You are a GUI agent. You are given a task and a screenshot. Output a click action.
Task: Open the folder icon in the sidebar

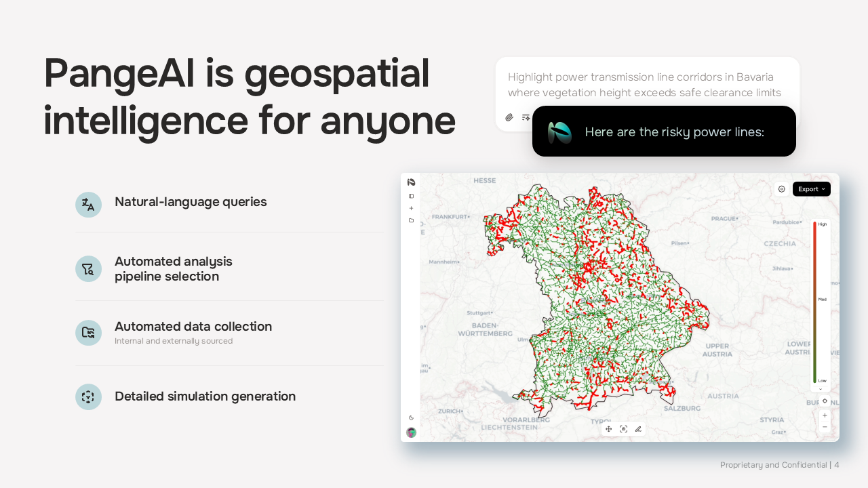[411, 220]
